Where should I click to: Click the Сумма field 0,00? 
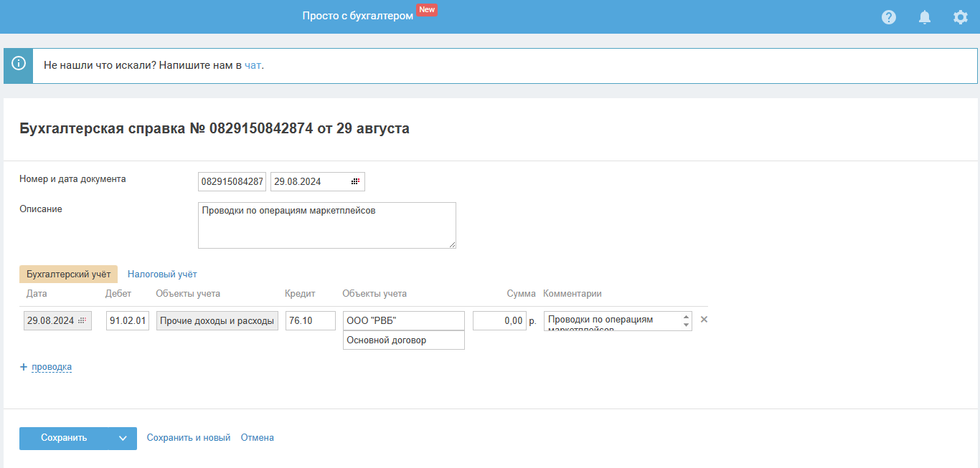click(500, 321)
